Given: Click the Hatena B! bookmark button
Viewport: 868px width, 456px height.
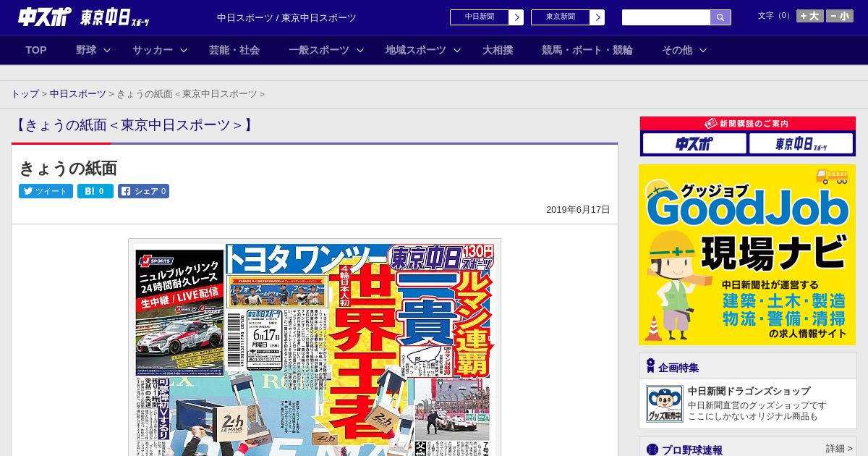Looking at the screenshot, I should tap(95, 191).
